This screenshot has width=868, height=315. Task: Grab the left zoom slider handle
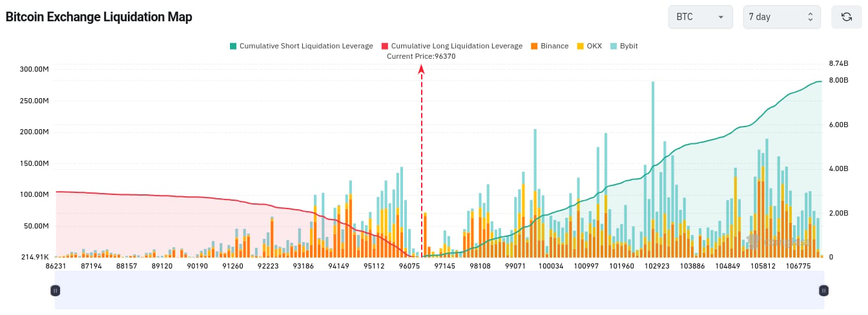(56, 290)
